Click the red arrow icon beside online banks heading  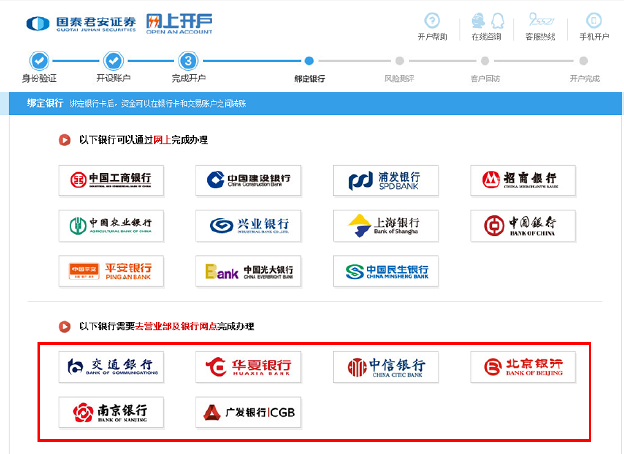click(x=64, y=140)
